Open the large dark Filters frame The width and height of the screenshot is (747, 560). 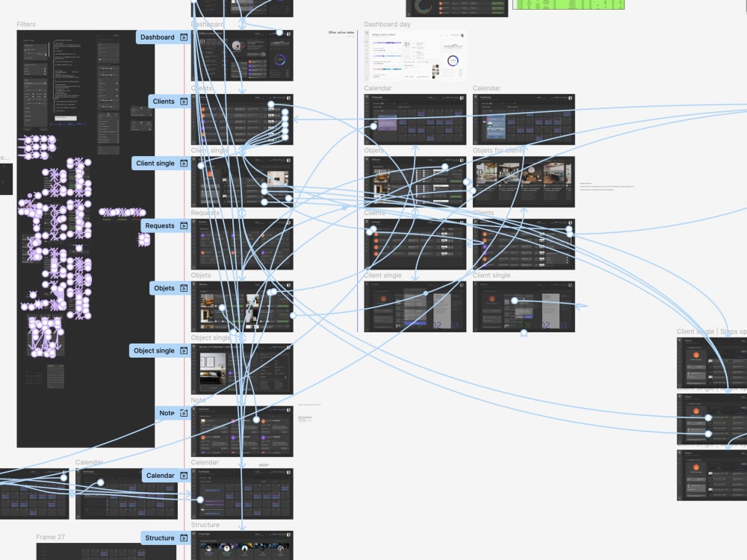pos(86,239)
